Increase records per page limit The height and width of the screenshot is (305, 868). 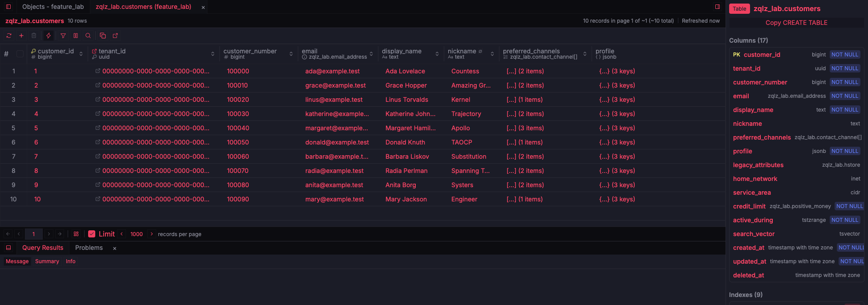point(151,234)
